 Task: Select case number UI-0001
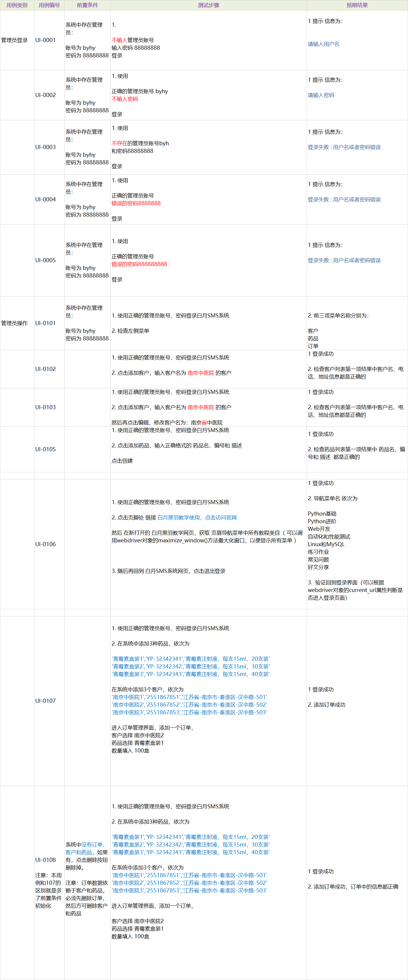coord(45,40)
